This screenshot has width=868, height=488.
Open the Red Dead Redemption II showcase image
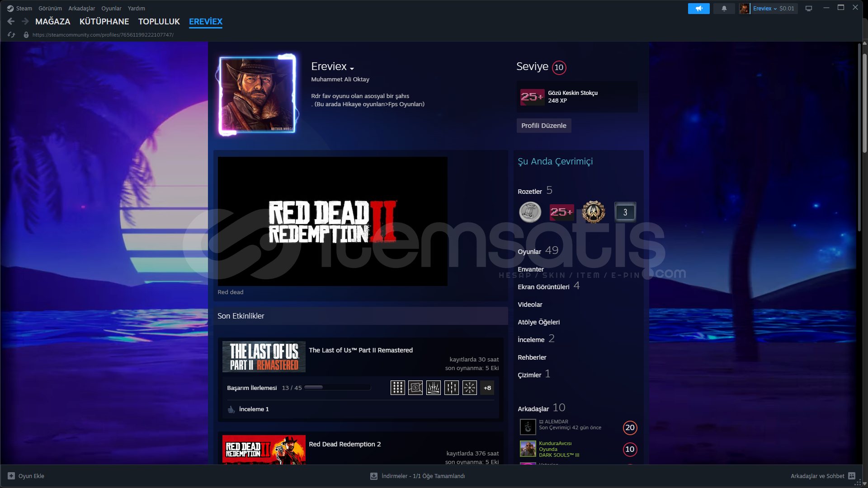coord(332,221)
